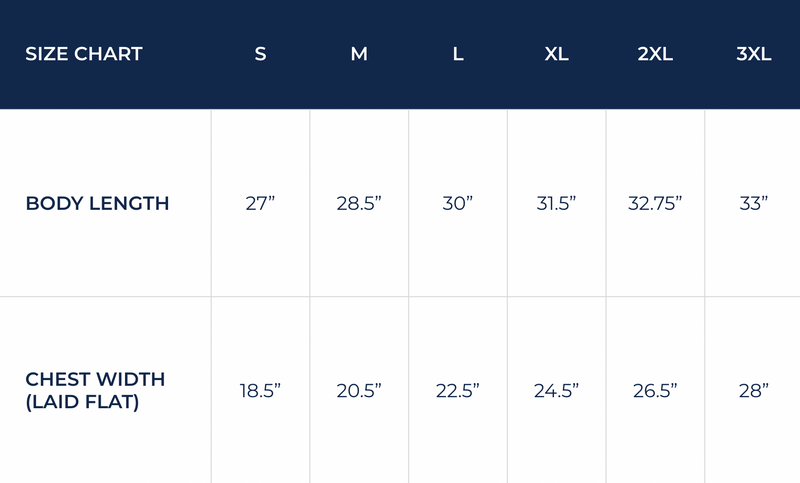The width and height of the screenshot is (800, 483).
Task: Click the 3XL size column header
Action: tap(753, 54)
